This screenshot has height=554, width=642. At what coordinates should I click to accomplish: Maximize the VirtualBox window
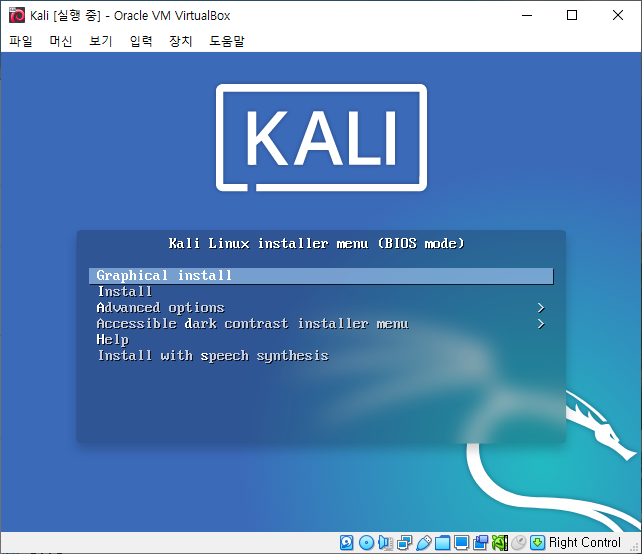tap(572, 16)
